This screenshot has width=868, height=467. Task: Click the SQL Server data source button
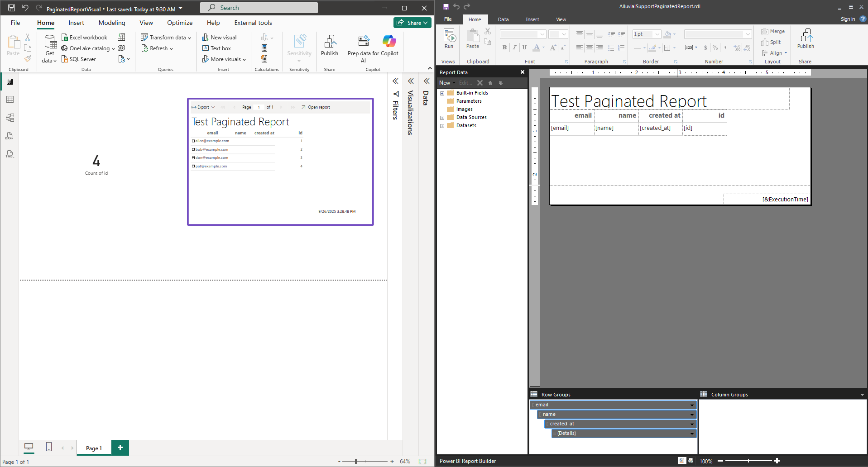(x=79, y=59)
